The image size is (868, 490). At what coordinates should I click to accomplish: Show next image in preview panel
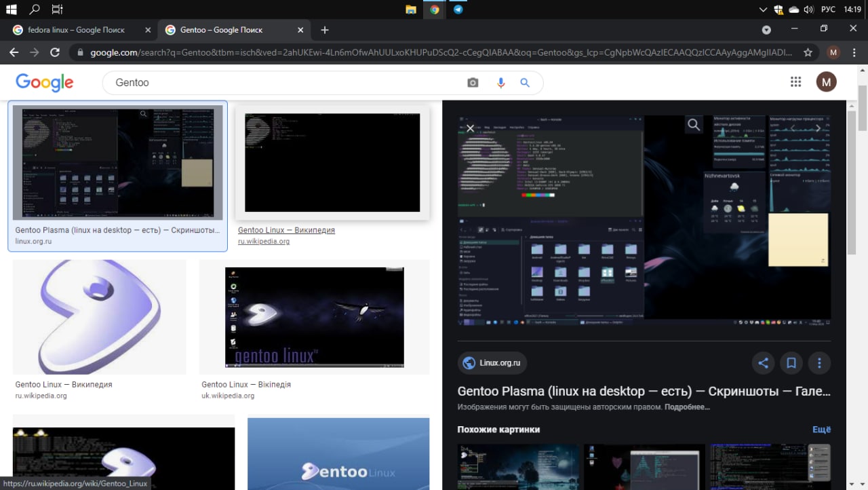pos(818,127)
